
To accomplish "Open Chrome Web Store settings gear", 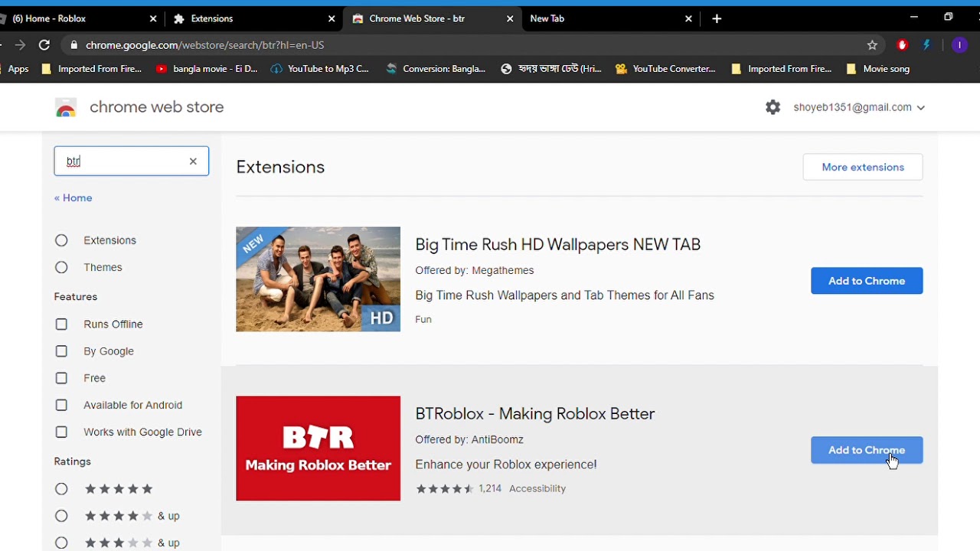I will point(773,107).
